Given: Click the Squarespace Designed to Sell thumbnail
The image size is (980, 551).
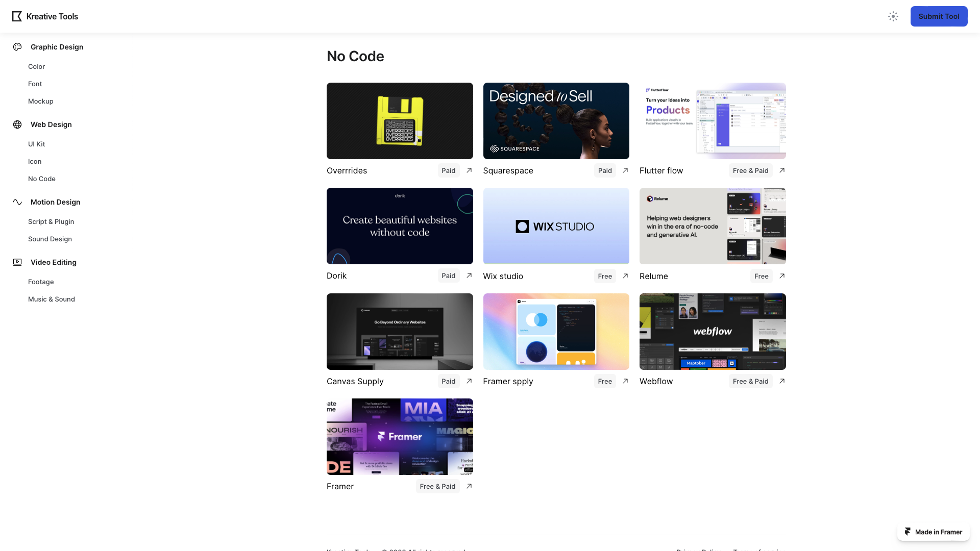Looking at the screenshot, I should [556, 121].
